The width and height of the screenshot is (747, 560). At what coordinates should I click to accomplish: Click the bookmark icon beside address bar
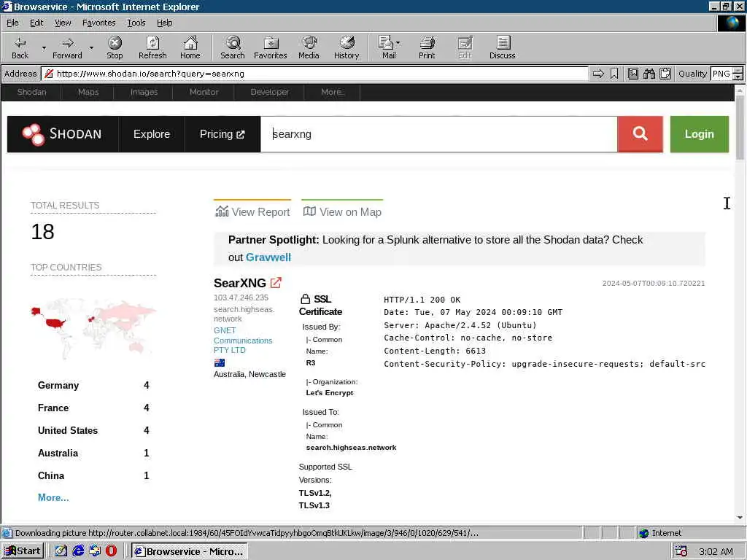(x=614, y=74)
